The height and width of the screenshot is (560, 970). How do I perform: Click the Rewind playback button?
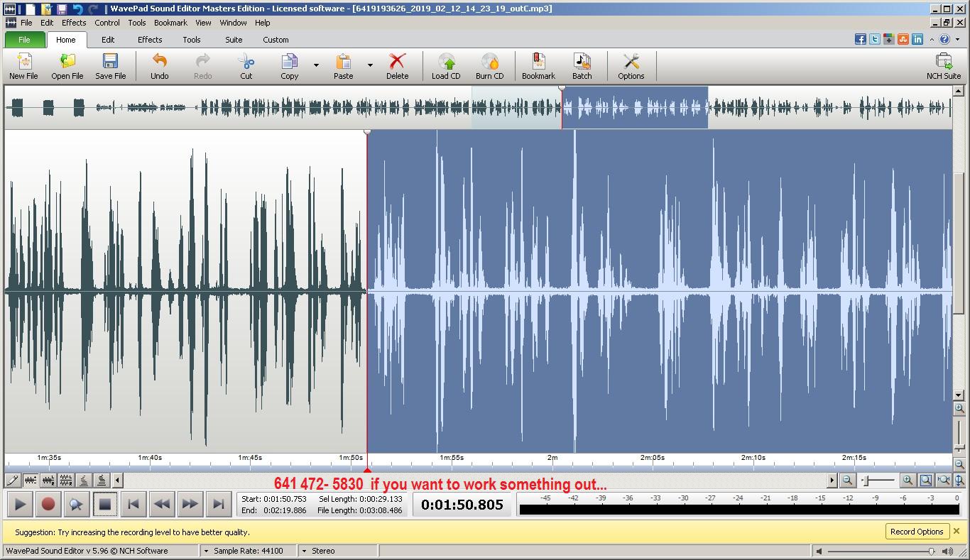(161, 505)
